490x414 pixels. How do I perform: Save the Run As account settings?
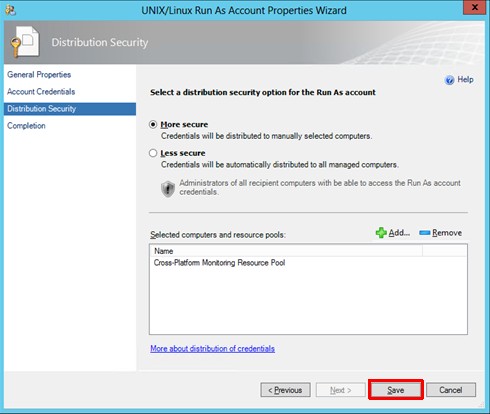396,390
